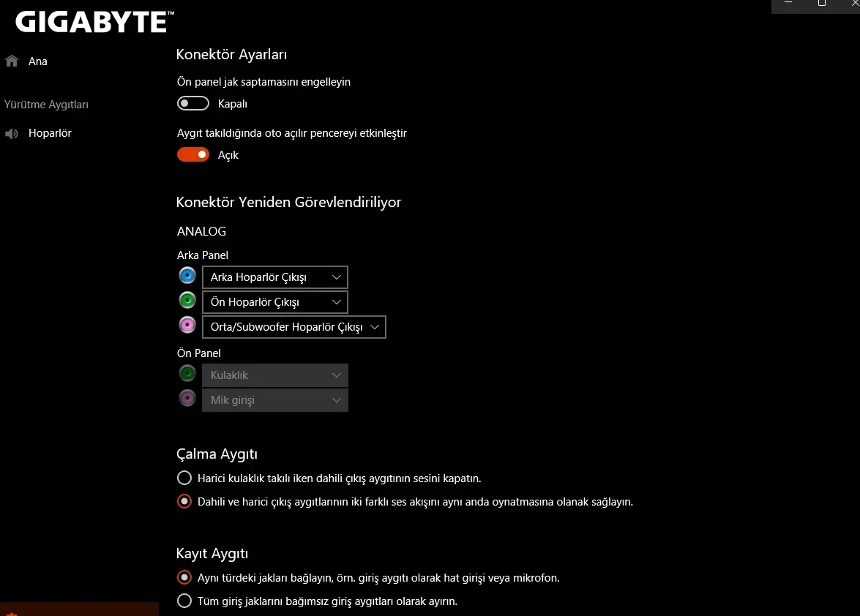Click the Arka Panel label
Image resolution: width=860 pixels, height=616 pixels.
[x=203, y=255]
